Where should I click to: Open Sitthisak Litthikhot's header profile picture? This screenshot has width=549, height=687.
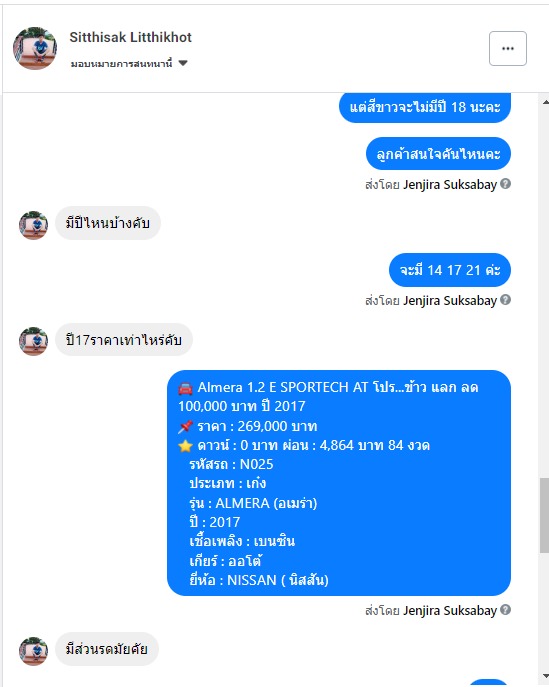click(35, 48)
